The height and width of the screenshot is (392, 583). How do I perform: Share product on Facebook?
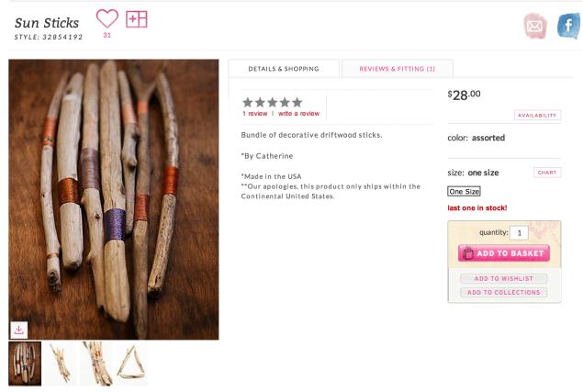(x=568, y=26)
